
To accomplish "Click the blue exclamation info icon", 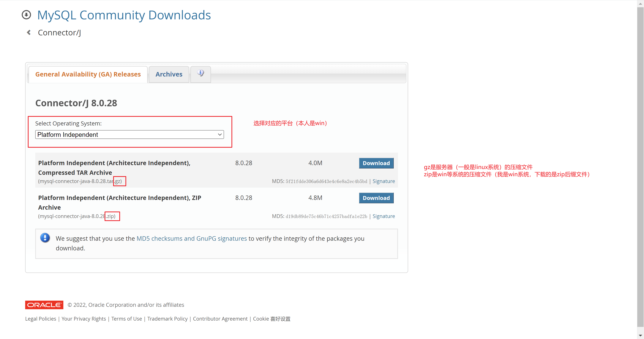I will [45, 238].
